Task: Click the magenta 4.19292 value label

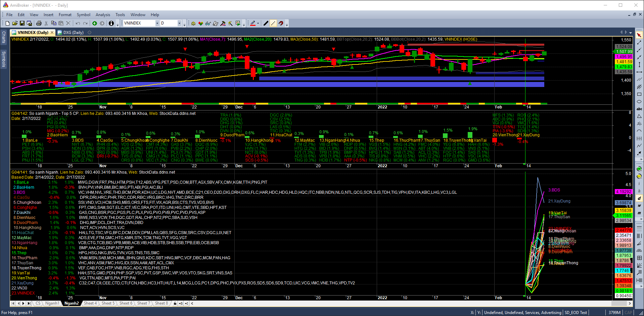Action: pos(624,192)
